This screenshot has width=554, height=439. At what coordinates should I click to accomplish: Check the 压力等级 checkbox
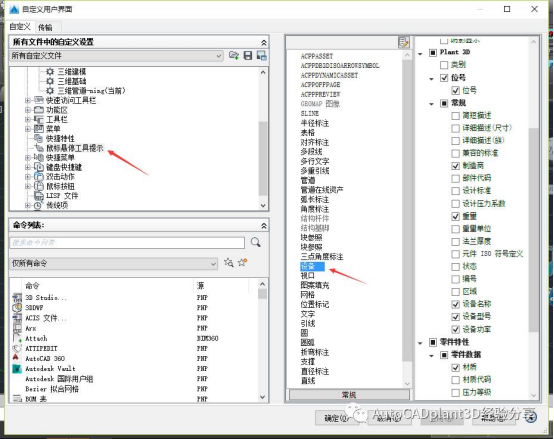(x=455, y=392)
